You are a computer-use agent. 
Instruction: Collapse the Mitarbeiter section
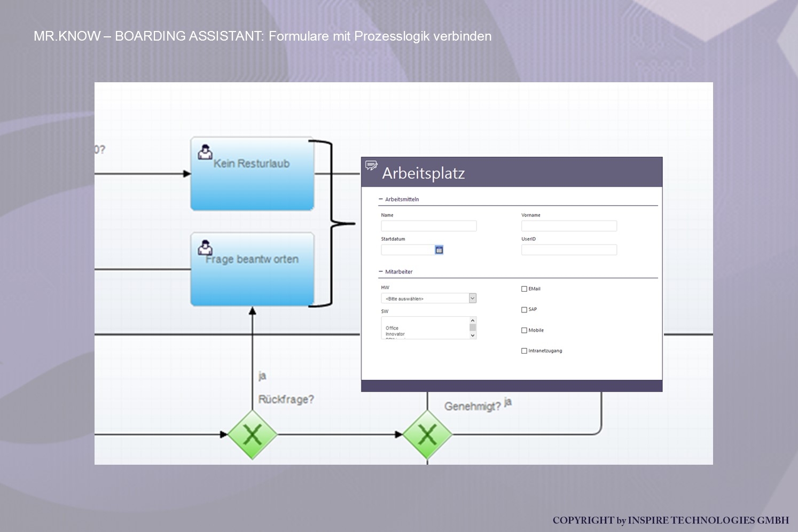(381, 272)
